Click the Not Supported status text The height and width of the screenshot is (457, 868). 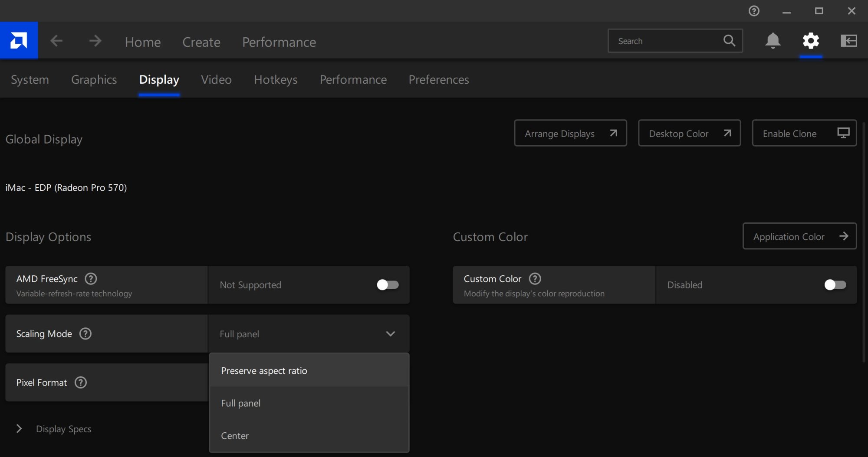point(250,285)
